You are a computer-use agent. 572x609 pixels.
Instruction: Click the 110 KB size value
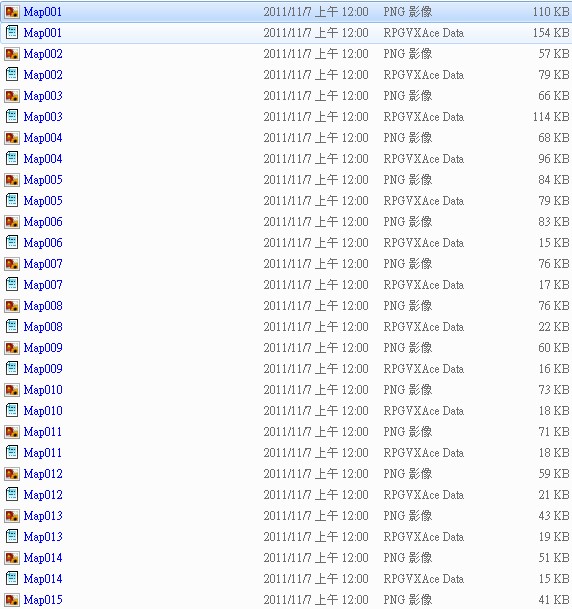[x=551, y=12]
